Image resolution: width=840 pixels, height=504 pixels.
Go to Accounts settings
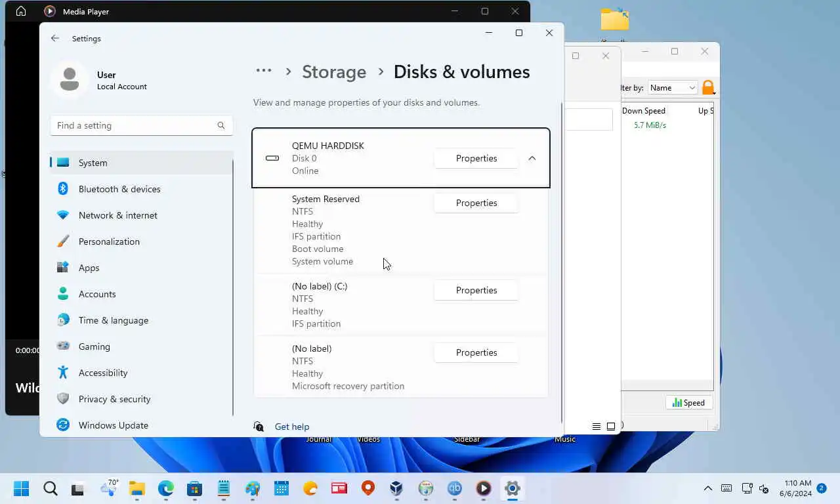click(x=142, y=294)
